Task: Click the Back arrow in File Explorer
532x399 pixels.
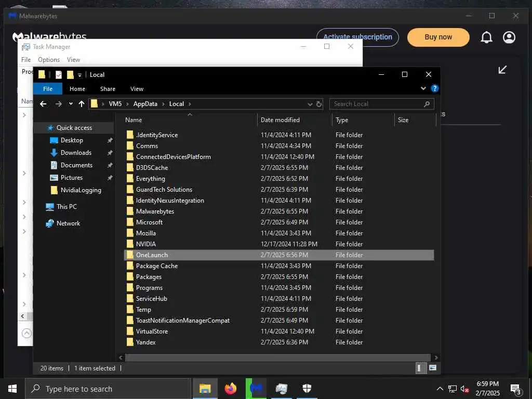Action: 43,104
